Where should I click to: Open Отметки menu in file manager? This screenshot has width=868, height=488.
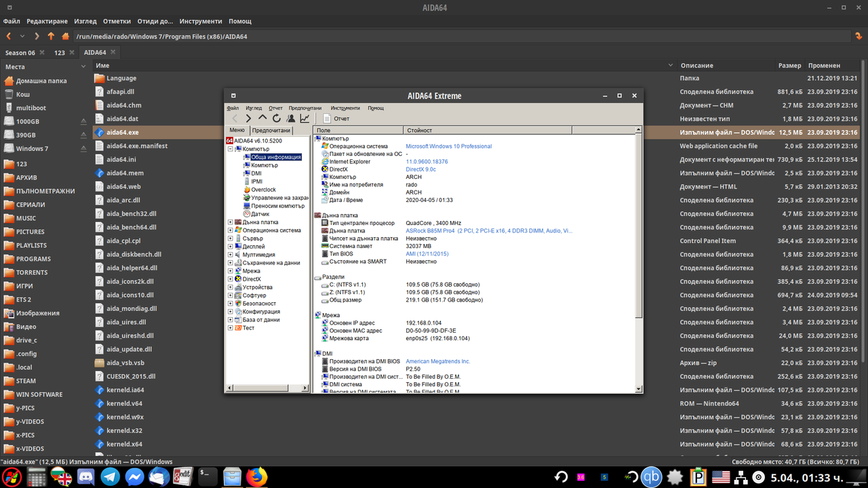(117, 21)
